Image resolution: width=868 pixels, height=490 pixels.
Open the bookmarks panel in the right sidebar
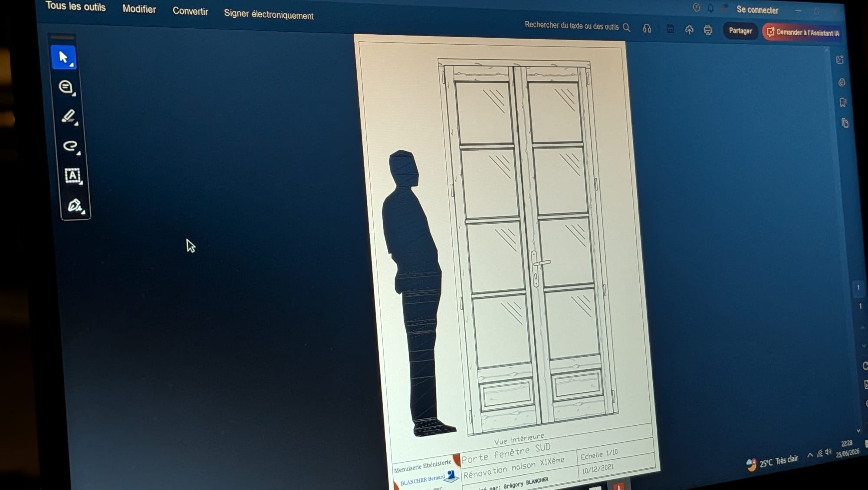(x=843, y=102)
